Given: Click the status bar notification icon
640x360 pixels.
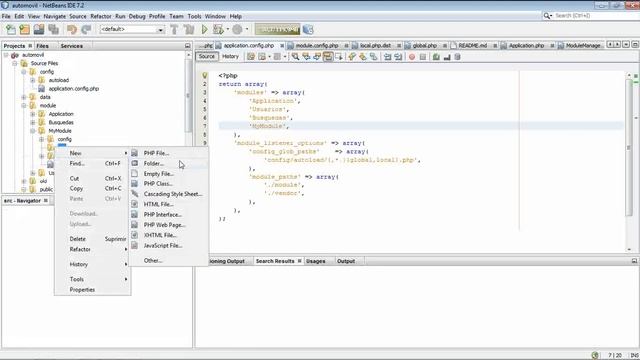Looking at the screenshot, I should 595,355.
